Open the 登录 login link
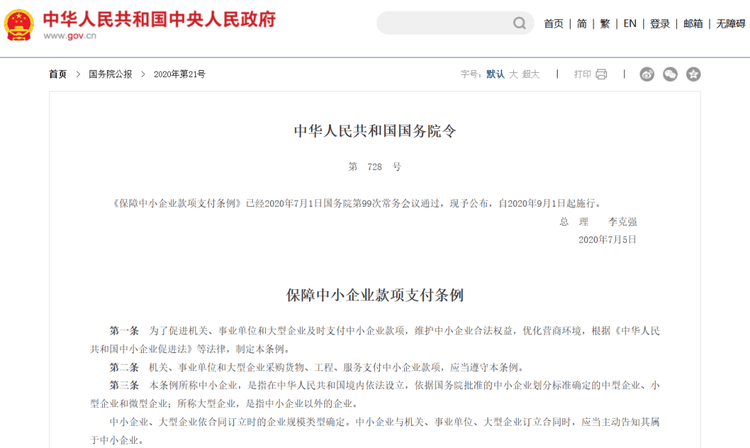 (x=660, y=23)
